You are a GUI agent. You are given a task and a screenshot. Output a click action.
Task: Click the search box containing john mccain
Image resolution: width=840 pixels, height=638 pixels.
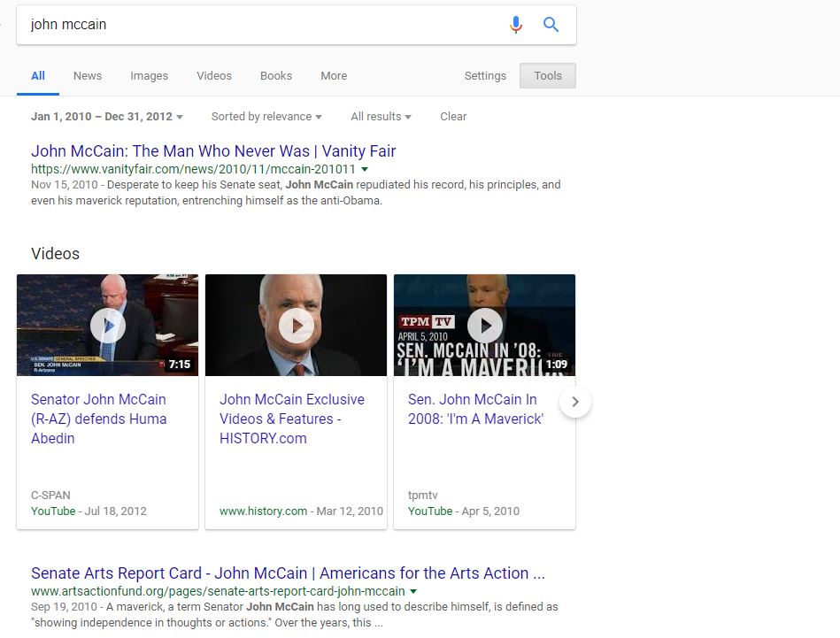coord(257,25)
